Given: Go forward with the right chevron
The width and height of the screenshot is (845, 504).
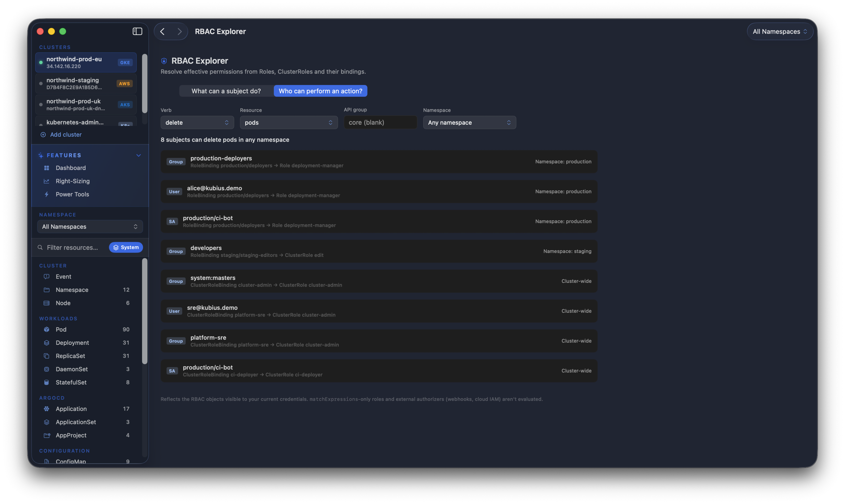Looking at the screenshot, I should pyautogui.click(x=179, y=31).
